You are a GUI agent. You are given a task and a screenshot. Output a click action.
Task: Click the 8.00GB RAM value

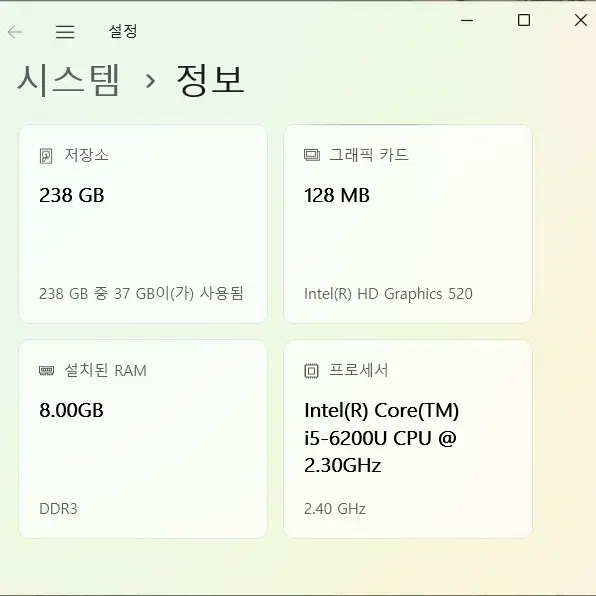[71, 411]
